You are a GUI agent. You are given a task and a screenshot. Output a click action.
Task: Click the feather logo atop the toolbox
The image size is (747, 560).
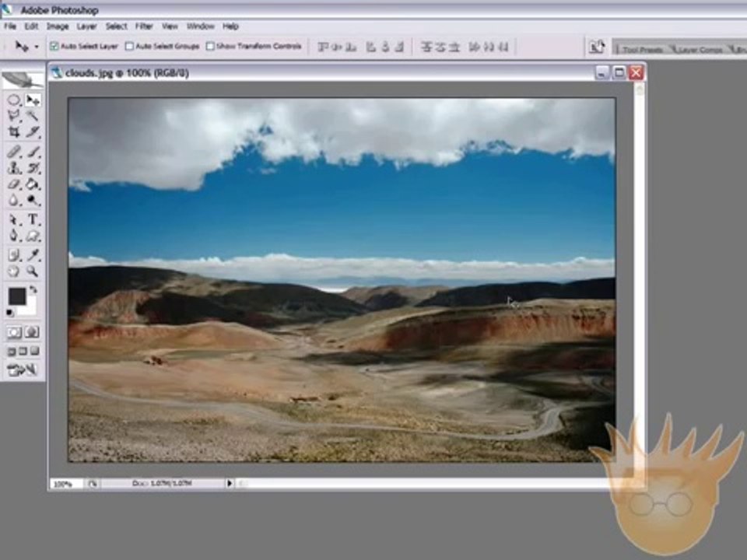click(x=23, y=79)
